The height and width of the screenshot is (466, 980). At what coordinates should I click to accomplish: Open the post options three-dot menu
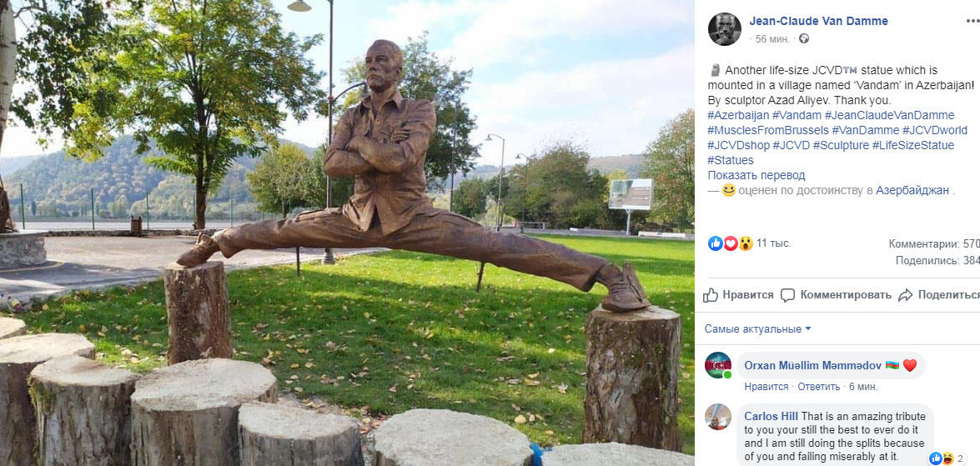[x=972, y=21]
